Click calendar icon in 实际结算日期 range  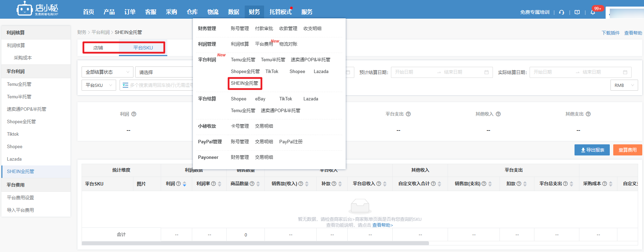coord(625,72)
